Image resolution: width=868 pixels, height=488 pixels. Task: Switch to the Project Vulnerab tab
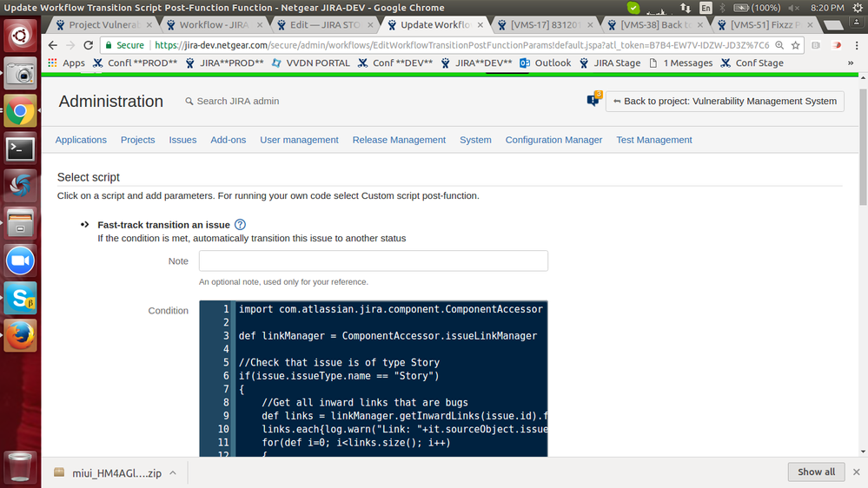click(x=103, y=25)
